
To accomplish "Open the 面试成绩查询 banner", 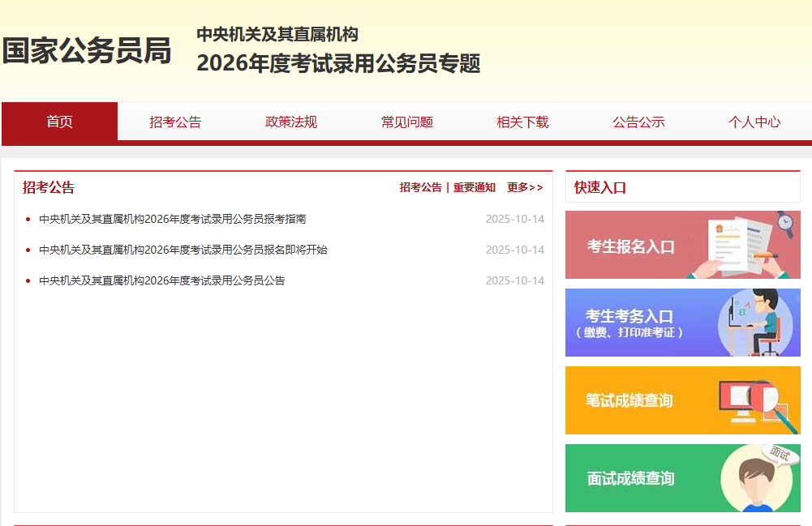I will click(x=630, y=478).
